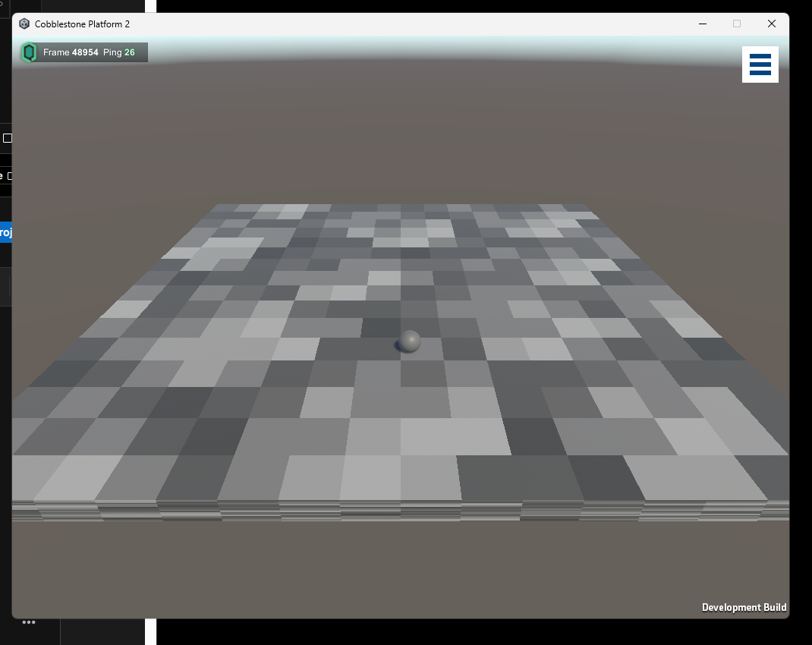Click the sphere's shadow on the tile
The width and height of the screenshot is (812, 645).
(x=400, y=347)
